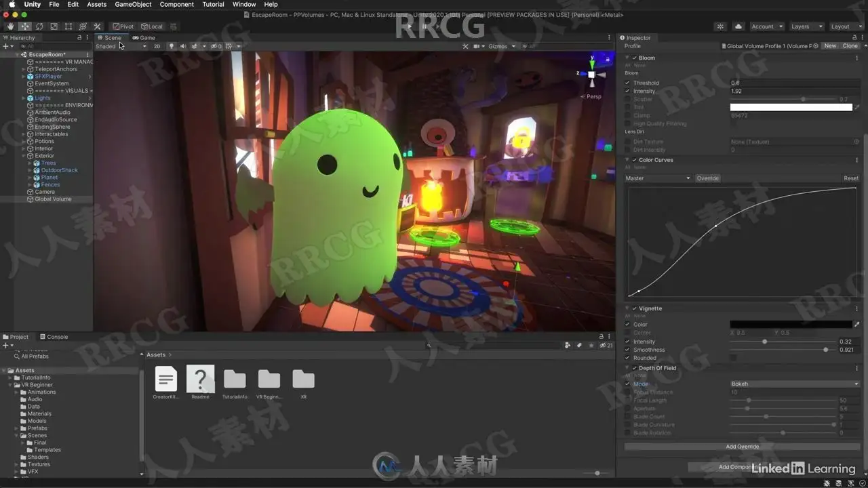Screen dimensions: 868x488
Task: Toggle scene audio speaker icon
Action: pos(182,46)
